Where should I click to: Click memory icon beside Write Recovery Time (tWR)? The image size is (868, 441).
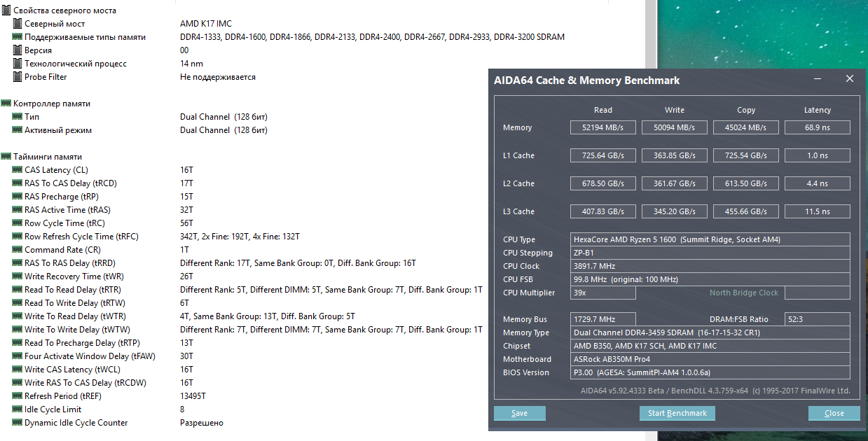(18, 276)
